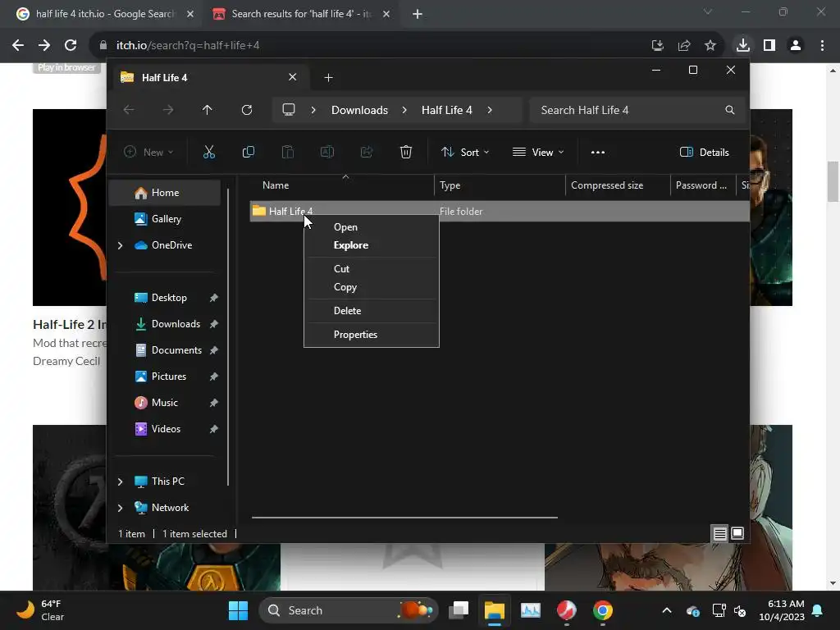The image size is (840, 630).
Task: Open Pictures in the navigation pane
Action: tap(169, 377)
